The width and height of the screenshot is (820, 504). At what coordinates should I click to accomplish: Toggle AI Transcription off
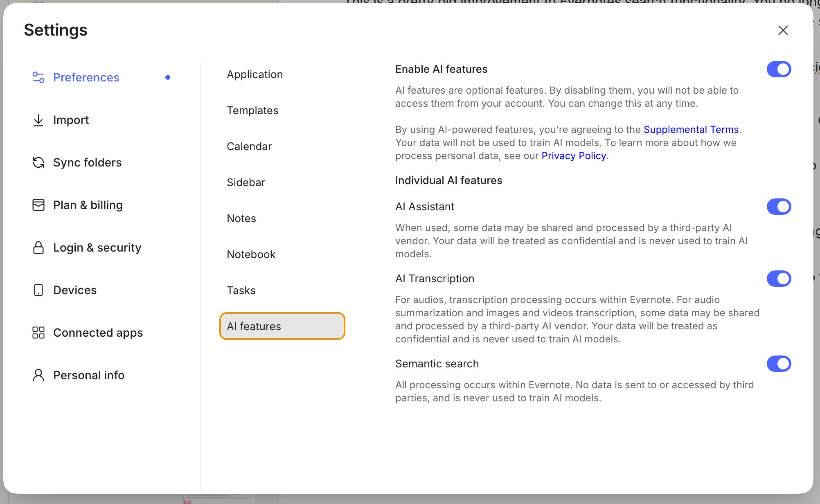point(779,279)
